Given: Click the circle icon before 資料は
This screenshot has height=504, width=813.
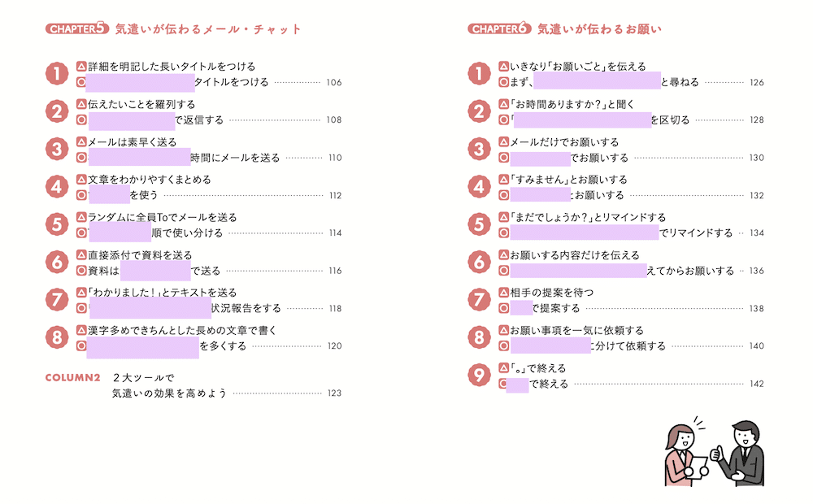Looking at the screenshot, I should point(81,271).
